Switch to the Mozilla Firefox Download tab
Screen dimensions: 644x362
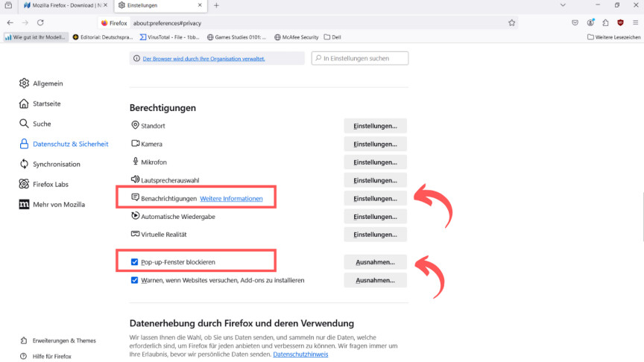click(65, 5)
